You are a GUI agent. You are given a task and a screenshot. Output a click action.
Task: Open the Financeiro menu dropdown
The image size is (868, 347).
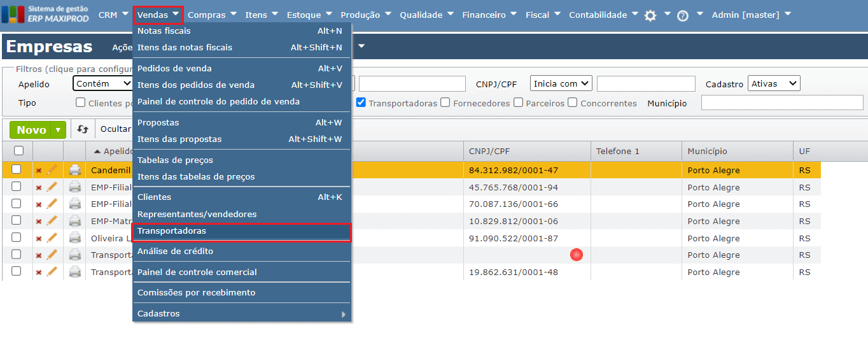[x=489, y=15]
